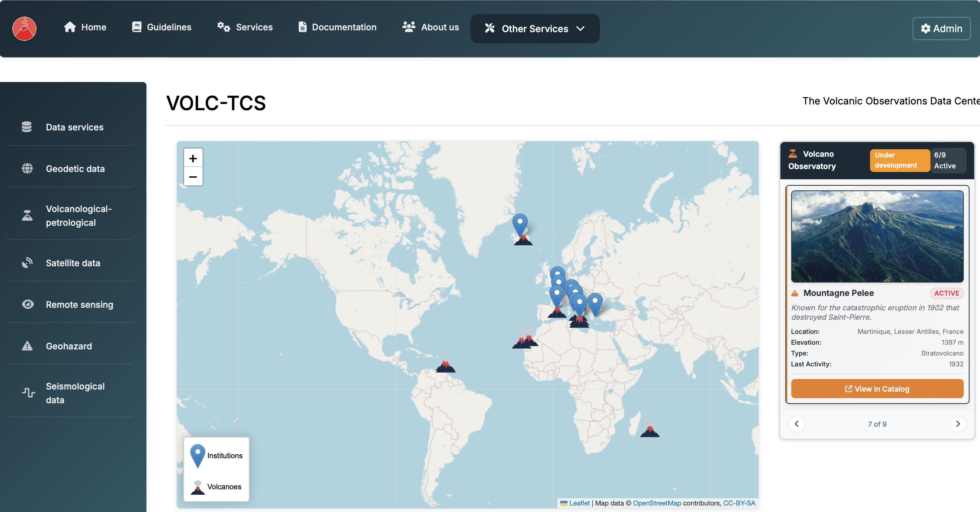The width and height of the screenshot is (980, 512).
Task: Click the red volcano site logo
Action: (24, 29)
